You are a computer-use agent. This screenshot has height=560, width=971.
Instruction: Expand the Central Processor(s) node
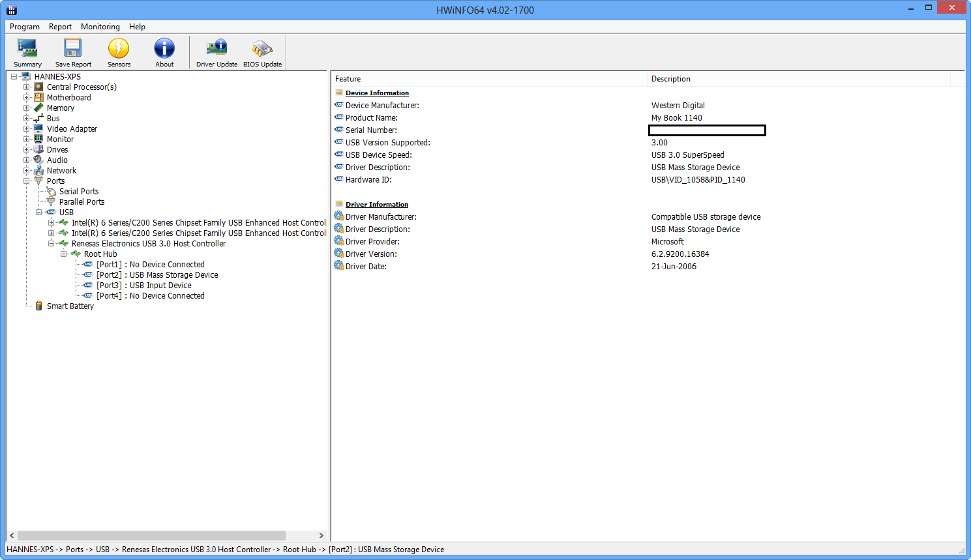click(27, 87)
